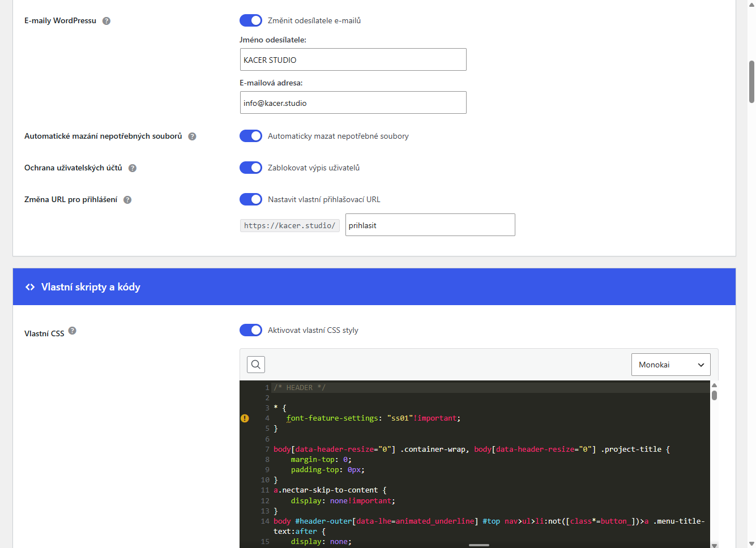Click the 'Změna URL pro přihlášení' label

point(71,199)
